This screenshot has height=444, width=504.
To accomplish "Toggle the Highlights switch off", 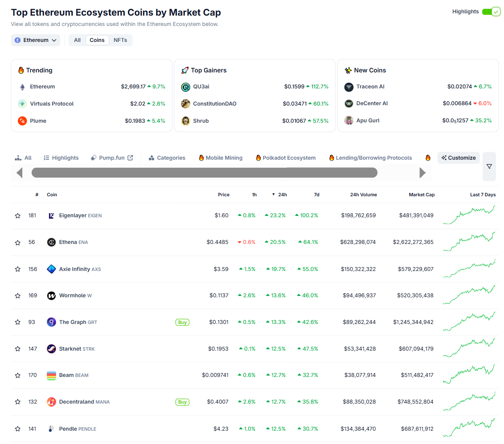I will click(491, 12).
